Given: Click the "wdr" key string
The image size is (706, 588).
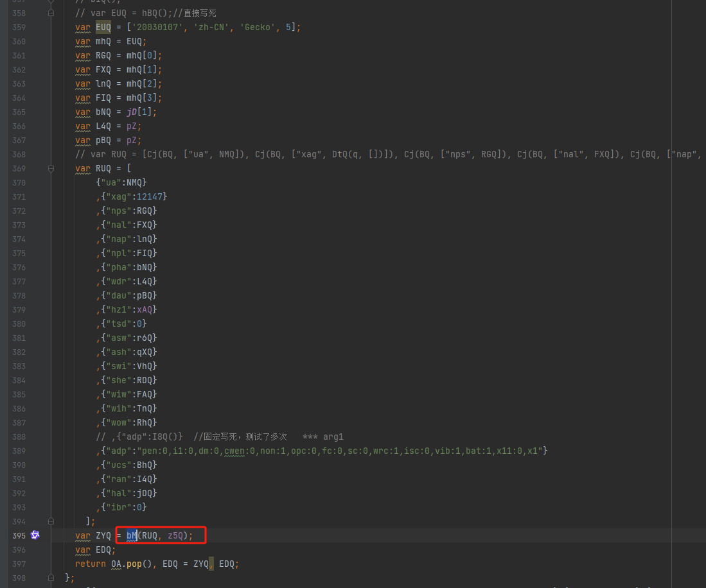Looking at the screenshot, I should 118,281.
